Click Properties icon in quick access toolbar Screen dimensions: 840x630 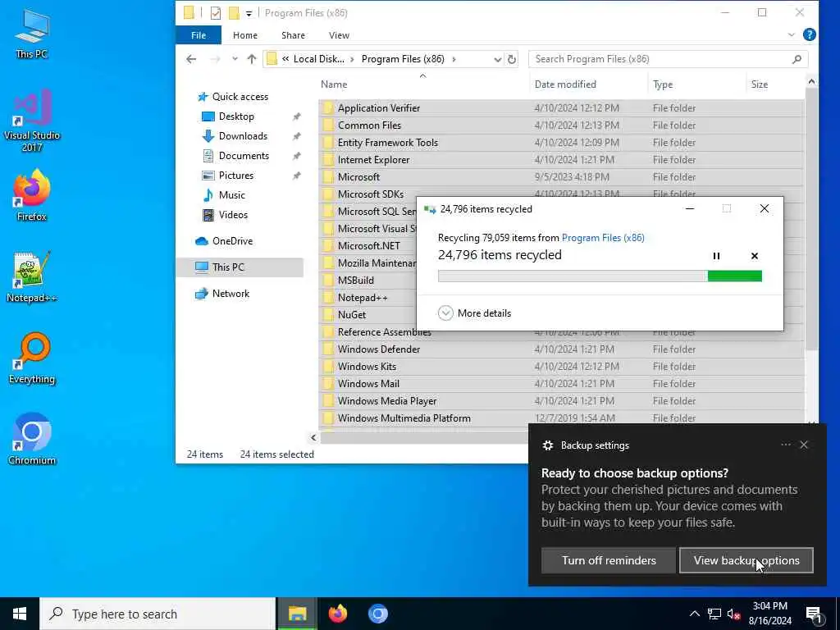216,13
